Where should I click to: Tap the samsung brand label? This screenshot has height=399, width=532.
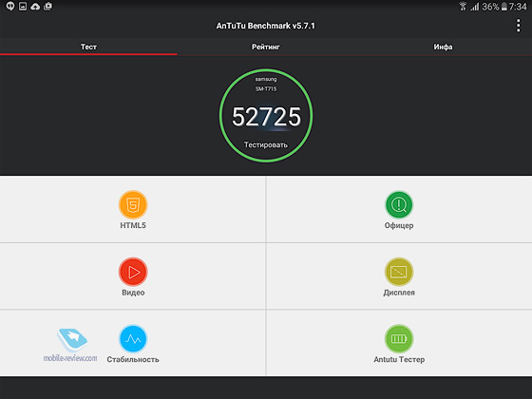[266, 79]
